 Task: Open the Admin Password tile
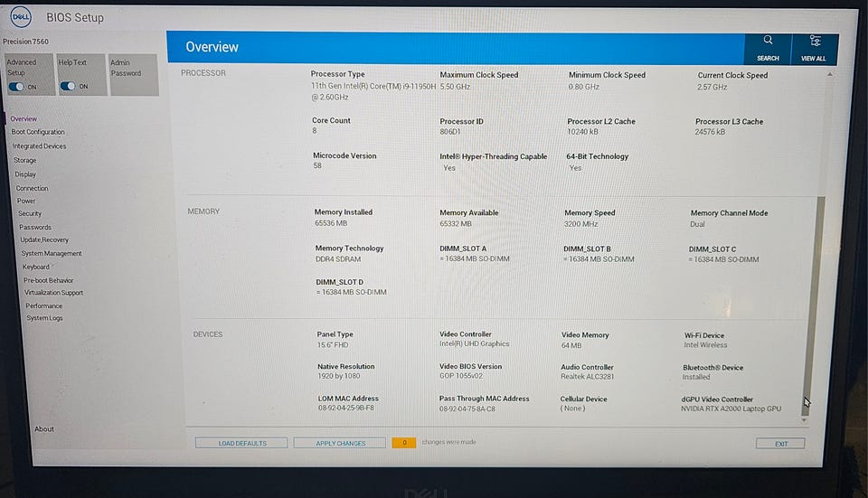[x=135, y=74]
